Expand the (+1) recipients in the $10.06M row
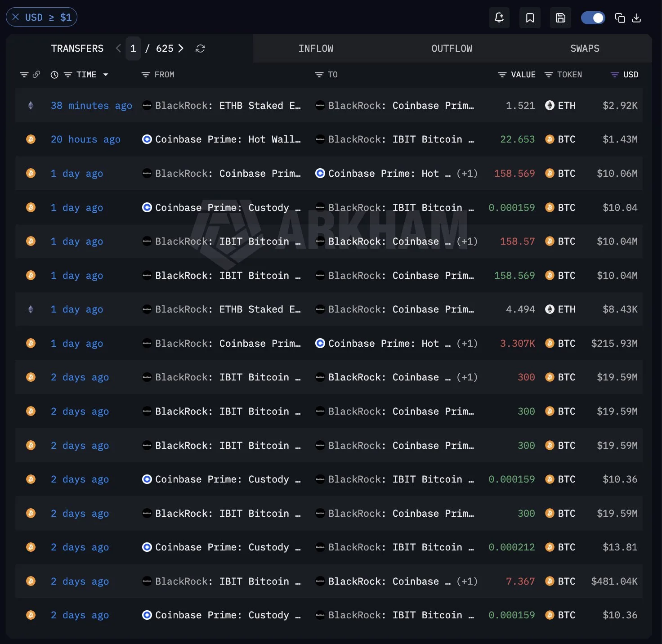This screenshot has height=644, width=662. (x=467, y=174)
